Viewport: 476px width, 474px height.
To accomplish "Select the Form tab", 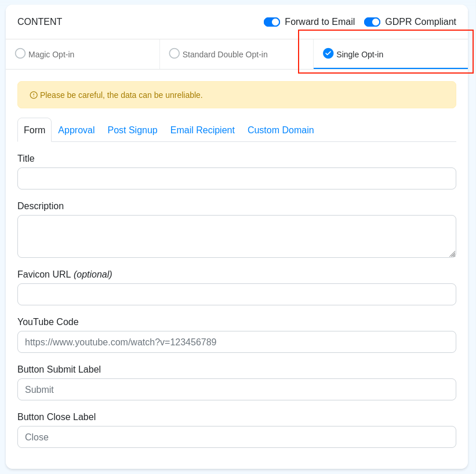I will (x=34, y=130).
